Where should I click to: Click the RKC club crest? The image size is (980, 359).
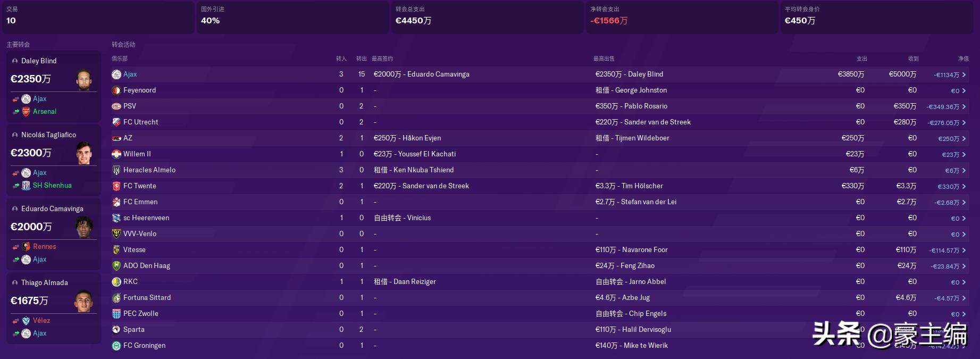(x=116, y=282)
